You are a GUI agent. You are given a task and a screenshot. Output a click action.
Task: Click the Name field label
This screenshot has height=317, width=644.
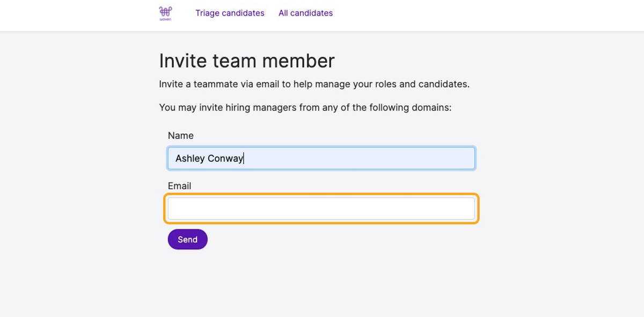181,135
